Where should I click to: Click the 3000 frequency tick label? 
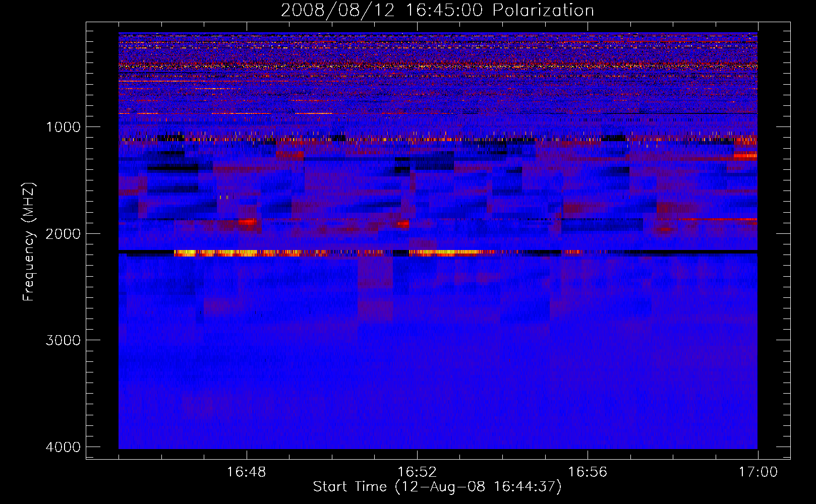pos(63,340)
